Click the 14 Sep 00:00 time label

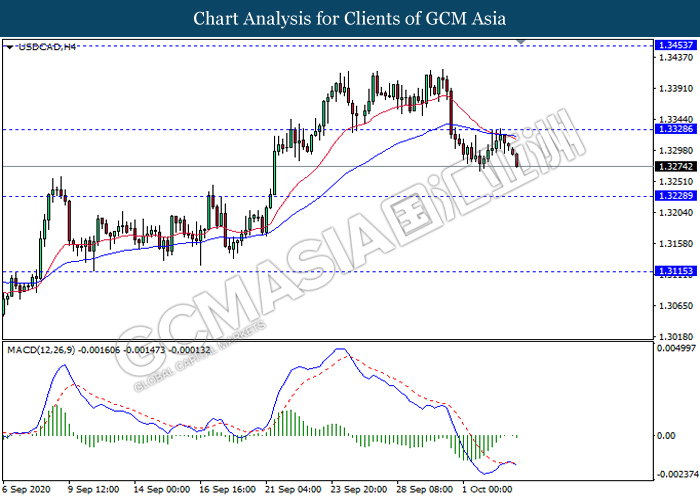point(162,490)
